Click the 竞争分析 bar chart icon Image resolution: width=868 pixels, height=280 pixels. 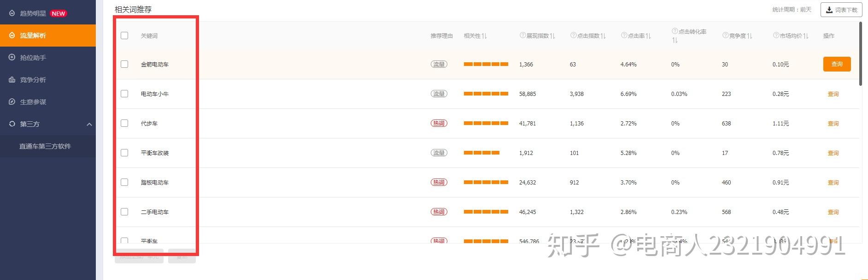[x=12, y=80]
